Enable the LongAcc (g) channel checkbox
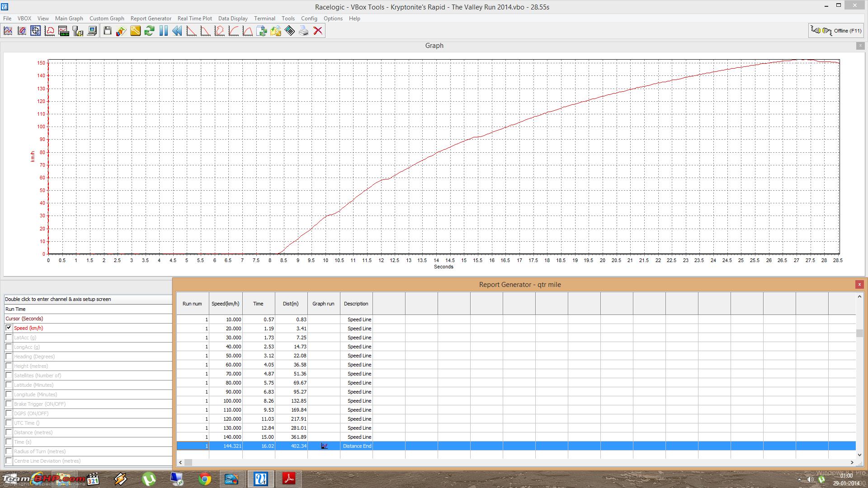Screen dimensions: 868x488 click(9, 347)
